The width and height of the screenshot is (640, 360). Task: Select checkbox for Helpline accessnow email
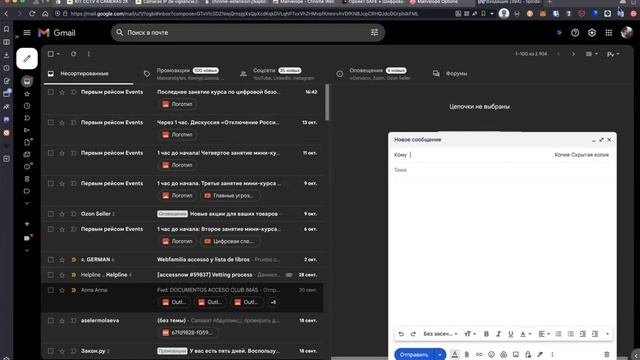click(x=51, y=275)
